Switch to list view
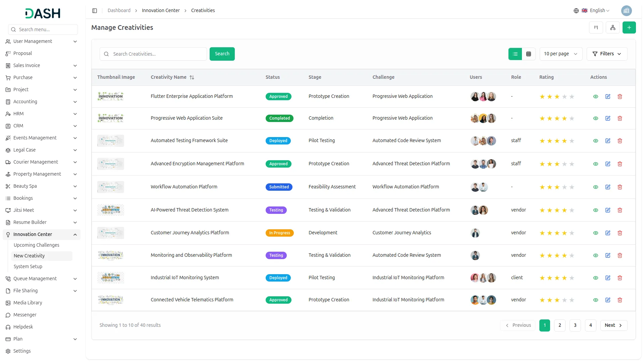 (x=515, y=54)
